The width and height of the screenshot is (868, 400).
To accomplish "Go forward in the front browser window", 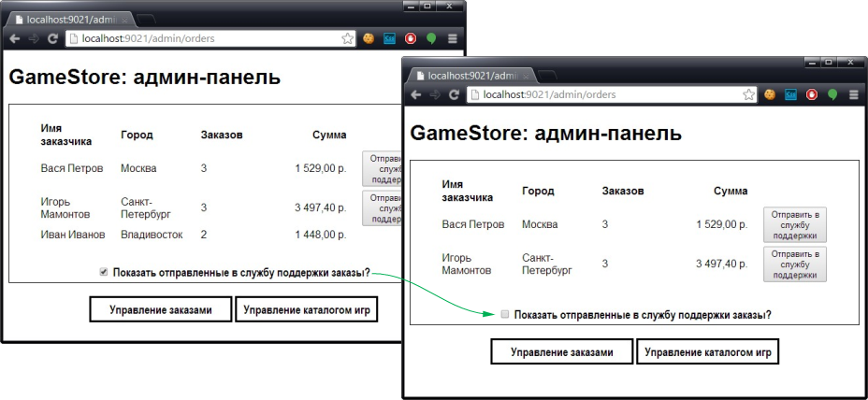I will [435, 94].
